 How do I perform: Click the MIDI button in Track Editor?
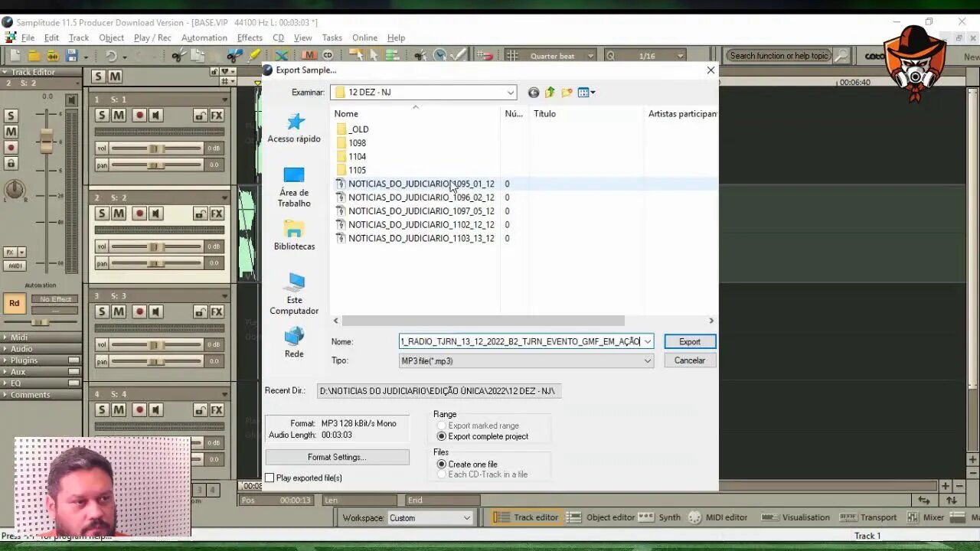click(15, 266)
